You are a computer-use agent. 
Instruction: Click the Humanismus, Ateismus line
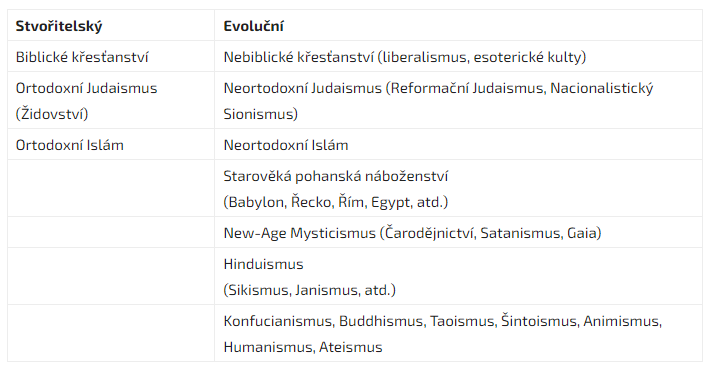tap(303, 347)
